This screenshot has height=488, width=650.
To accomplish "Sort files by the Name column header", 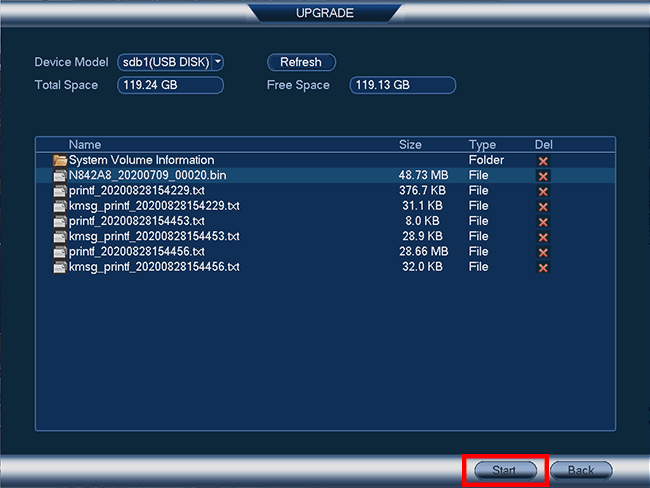I will 85,145.
